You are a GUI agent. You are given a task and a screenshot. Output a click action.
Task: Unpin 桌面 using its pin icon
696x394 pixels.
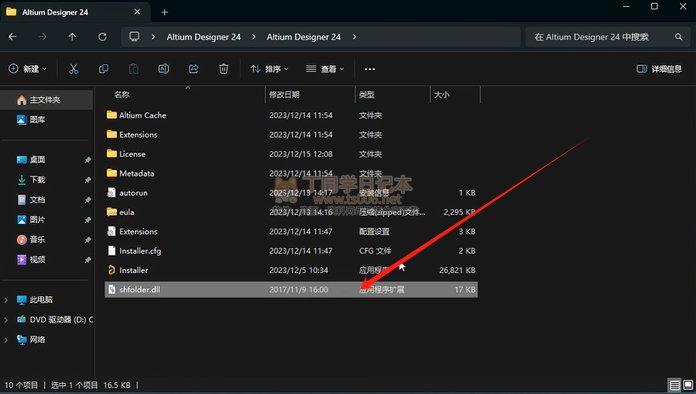(88, 160)
